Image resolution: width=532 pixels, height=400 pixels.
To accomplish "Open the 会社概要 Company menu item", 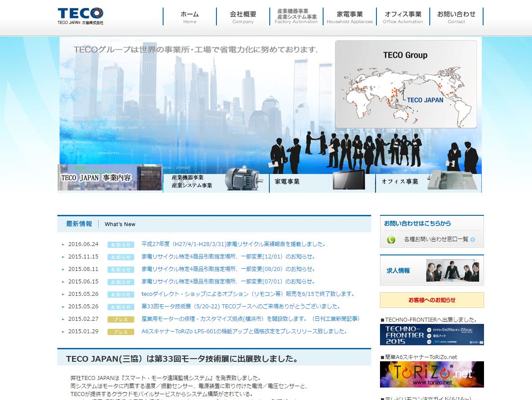I will 243,16.
